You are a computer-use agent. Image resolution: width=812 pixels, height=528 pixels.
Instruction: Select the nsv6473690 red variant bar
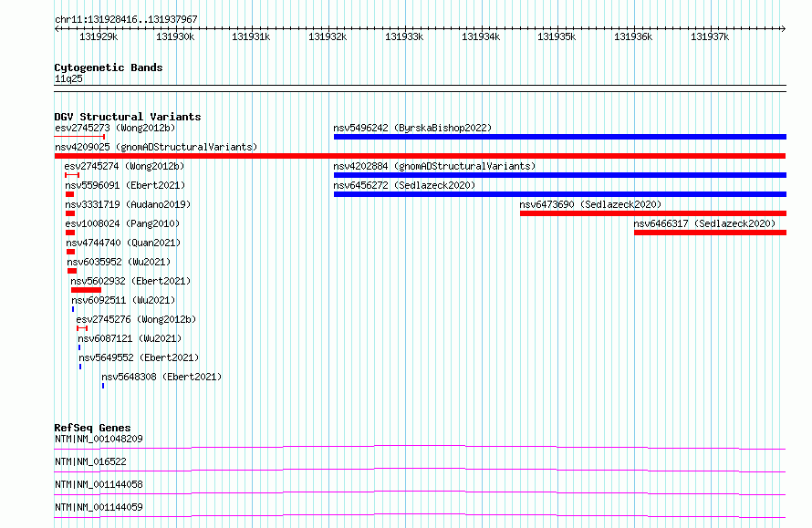click(653, 213)
